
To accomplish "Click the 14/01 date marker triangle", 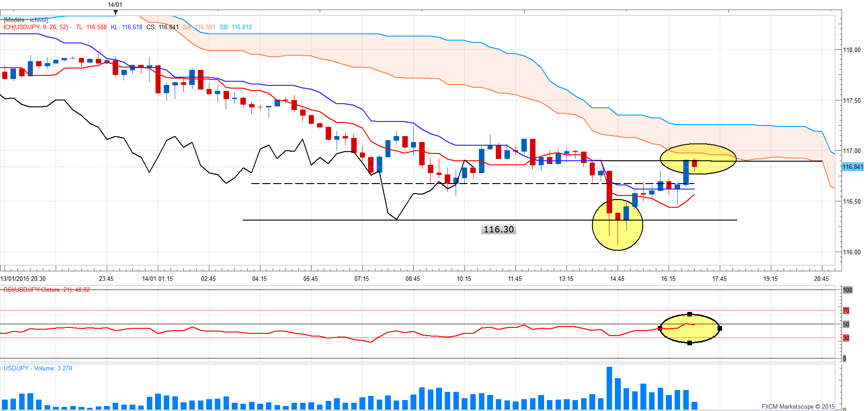I will pyautogui.click(x=115, y=12).
